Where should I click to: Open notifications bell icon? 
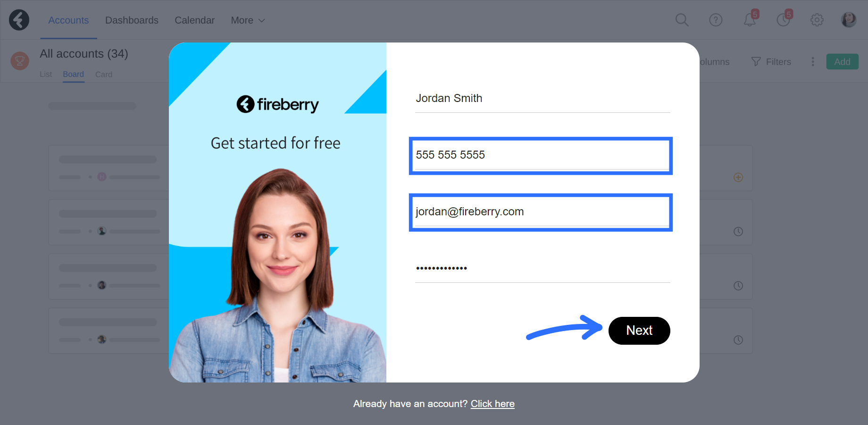(x=750, y=20)
